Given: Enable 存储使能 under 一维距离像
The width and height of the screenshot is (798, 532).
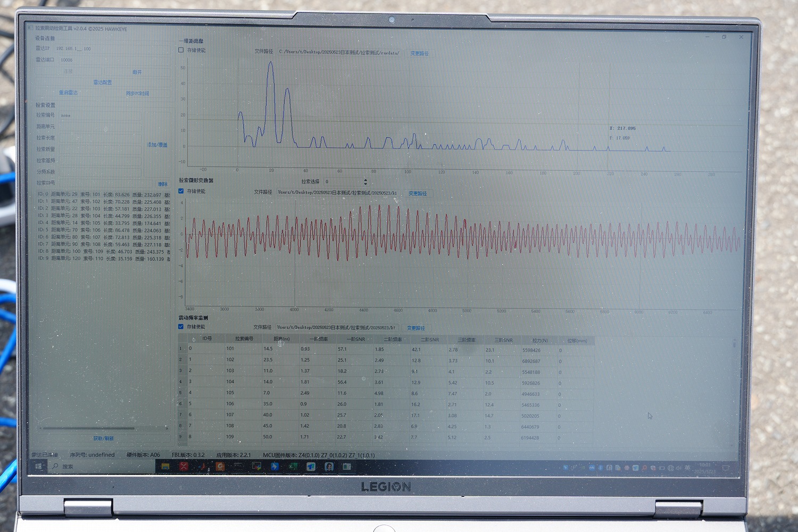Looking at the screenshot, I should [181, 50].
